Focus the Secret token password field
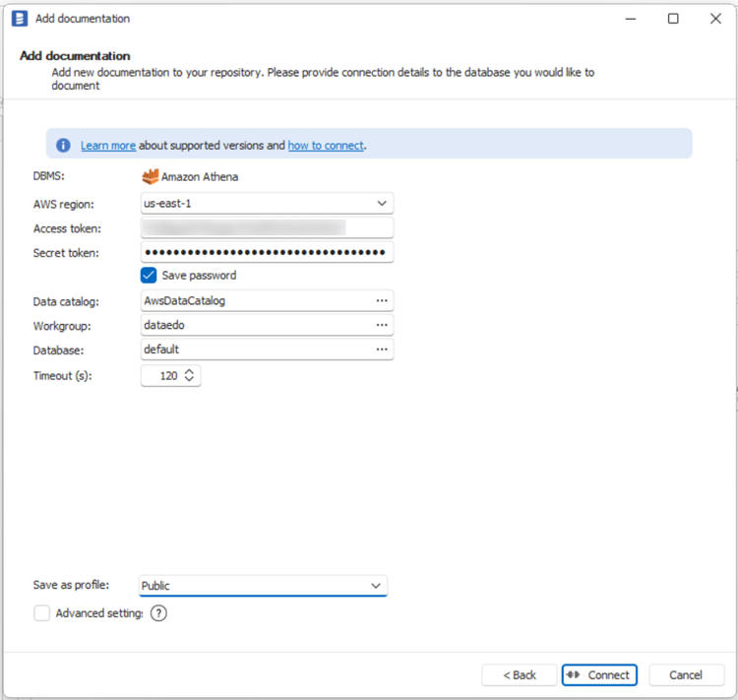 click(266, 253)
